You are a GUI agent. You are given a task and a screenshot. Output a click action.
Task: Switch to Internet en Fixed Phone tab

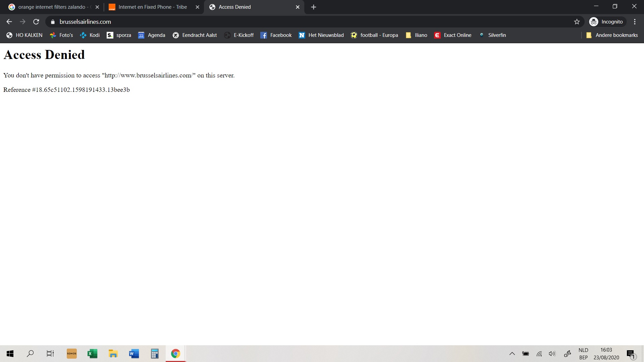153,7
